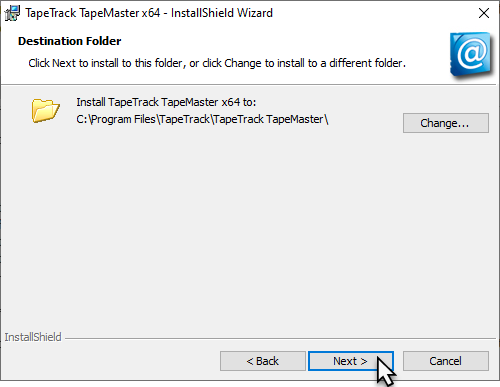The image size is (500, 387).
Task: Select the yellow open folder icon
Action: coord(46,110)
